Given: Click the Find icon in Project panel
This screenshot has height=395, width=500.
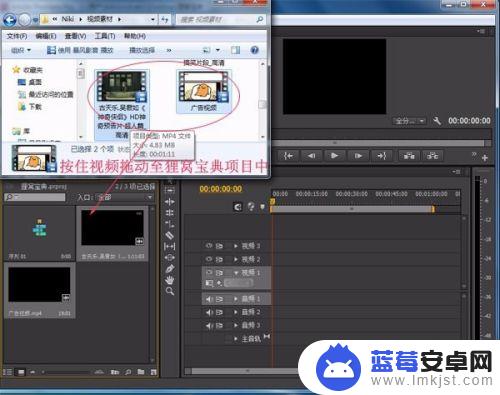Looking at the screenshot, I should click(x=128, y=372).
